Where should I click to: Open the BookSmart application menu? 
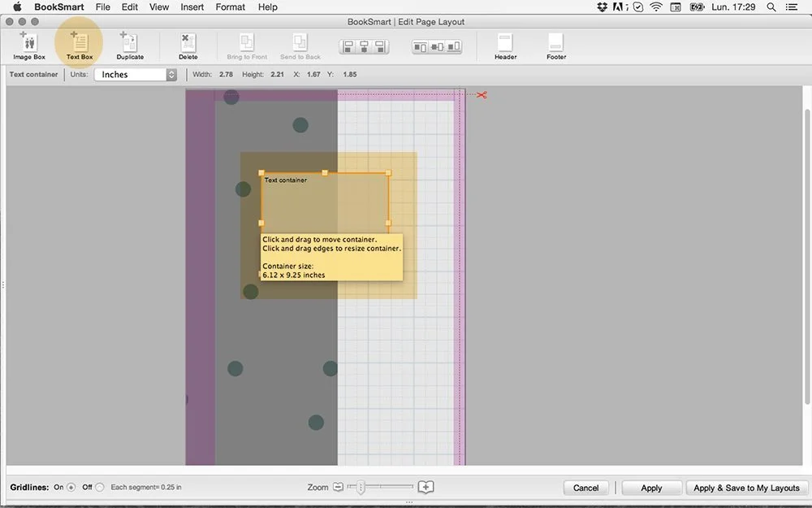(59, 7)
